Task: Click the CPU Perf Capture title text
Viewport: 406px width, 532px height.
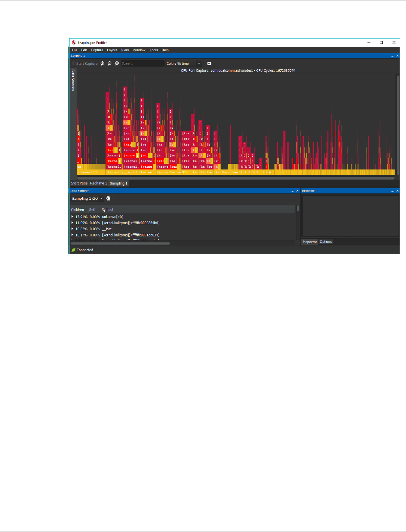Action: tap(238, 71)
